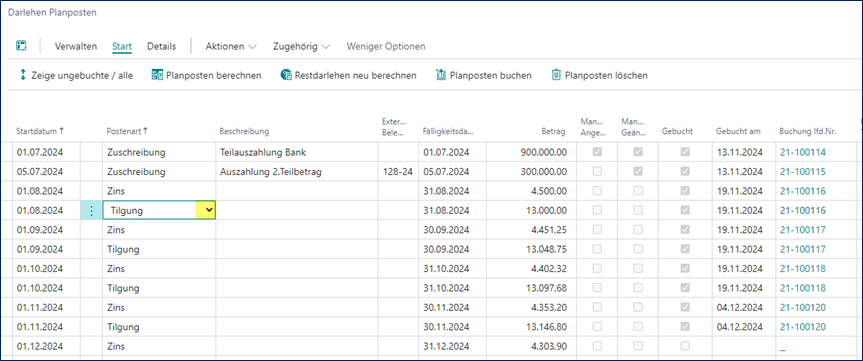
Task: Select the Start tab
Action: coord(122,46)
